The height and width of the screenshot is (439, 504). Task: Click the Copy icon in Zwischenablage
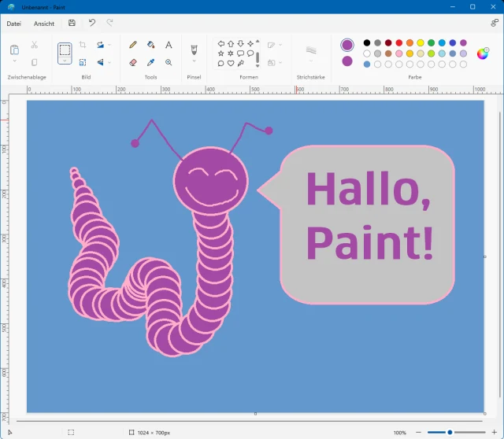coord(35,62)
